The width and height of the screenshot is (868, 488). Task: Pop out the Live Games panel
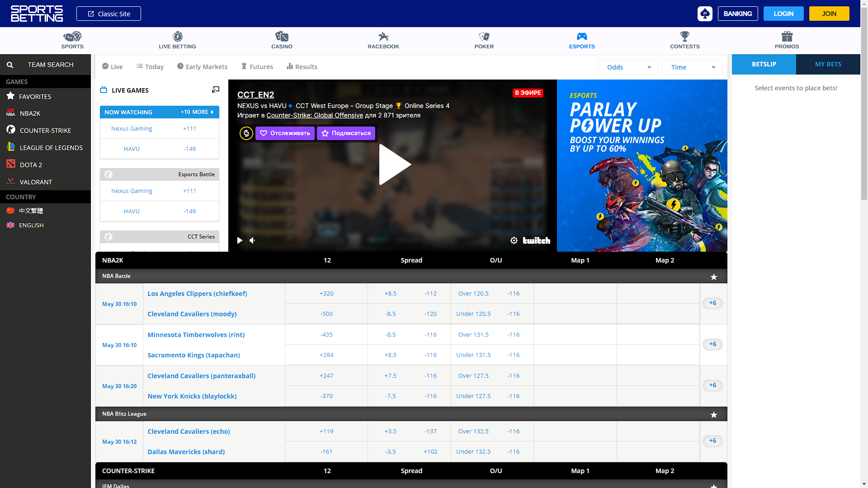point(216,90)
